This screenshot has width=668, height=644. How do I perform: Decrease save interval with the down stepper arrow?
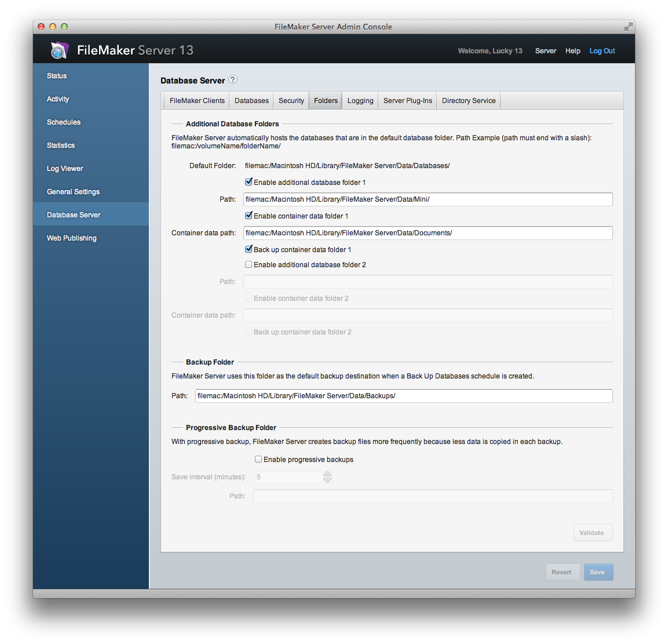(327, 479)
